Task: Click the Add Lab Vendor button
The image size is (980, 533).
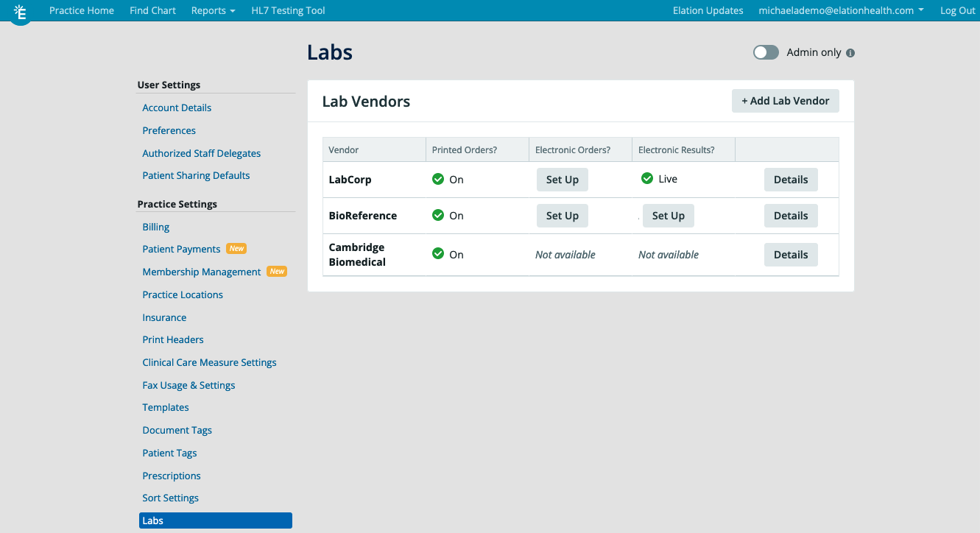Action: [x=785, y=100]
